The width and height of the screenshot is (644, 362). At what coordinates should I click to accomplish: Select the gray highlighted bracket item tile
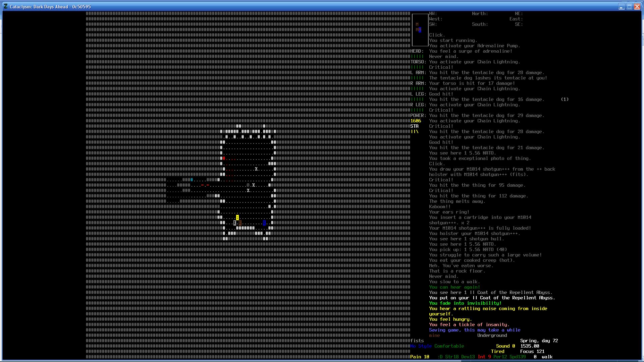235,223
